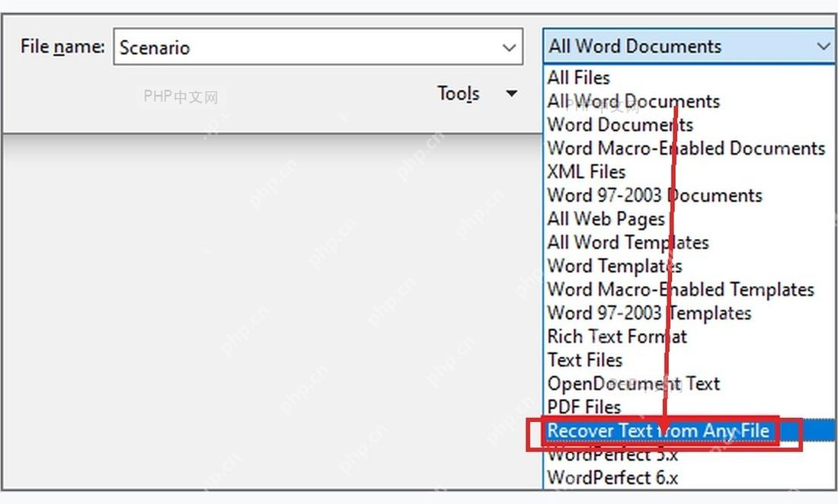
Task: Open the Tools dropdown menu
Action: (477, 94)
